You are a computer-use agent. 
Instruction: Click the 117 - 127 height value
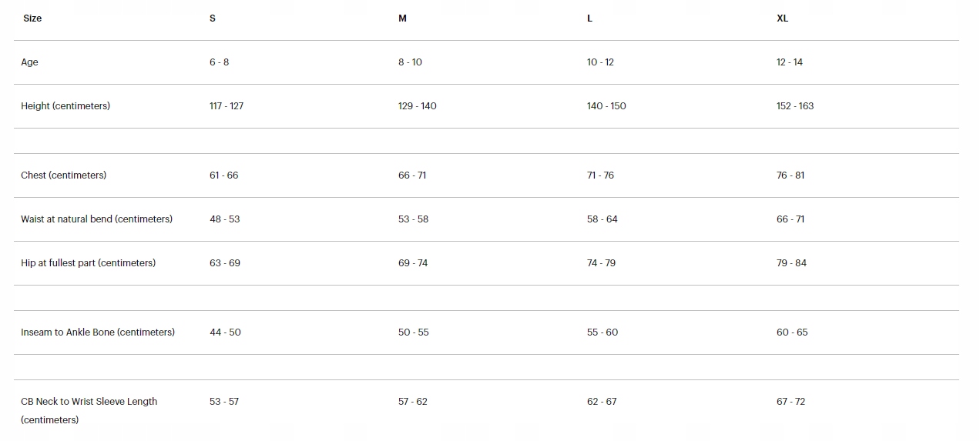click(227, 106)
